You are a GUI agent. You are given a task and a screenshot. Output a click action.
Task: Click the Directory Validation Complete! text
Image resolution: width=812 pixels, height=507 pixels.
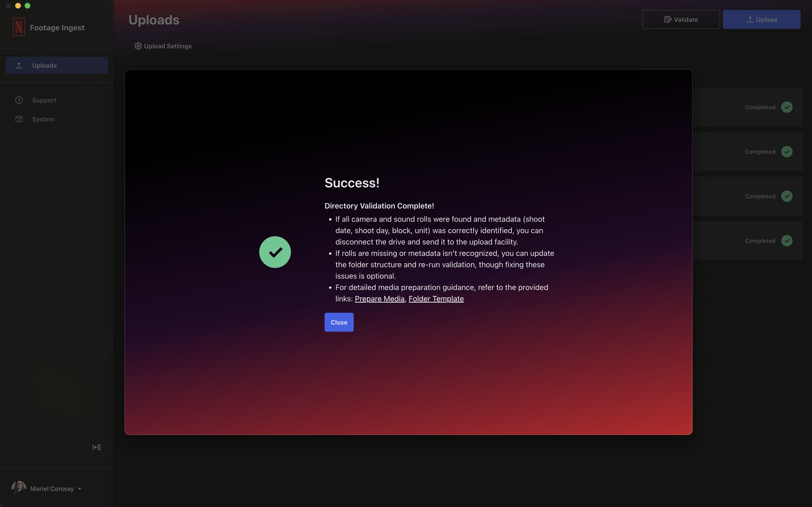click(379, 206)
